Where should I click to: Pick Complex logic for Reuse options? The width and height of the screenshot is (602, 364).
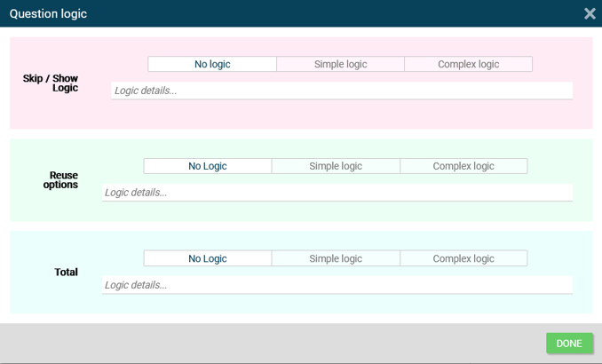463,166
